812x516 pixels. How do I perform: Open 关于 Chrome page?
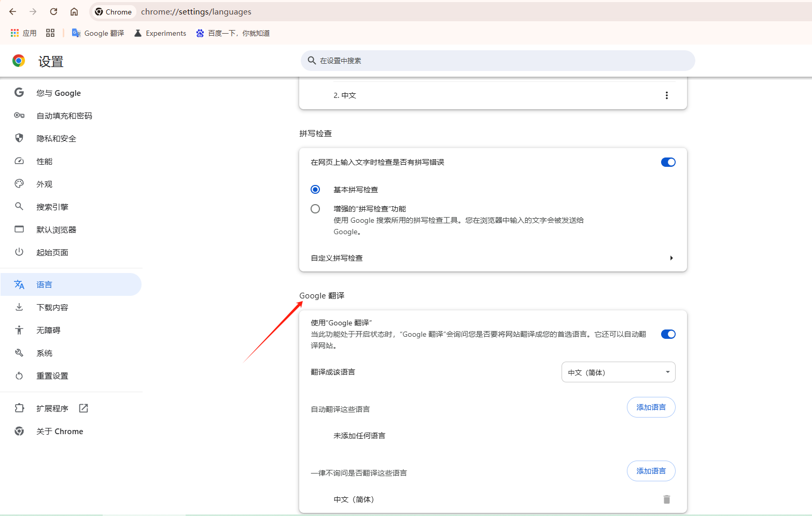coord(71,431)
